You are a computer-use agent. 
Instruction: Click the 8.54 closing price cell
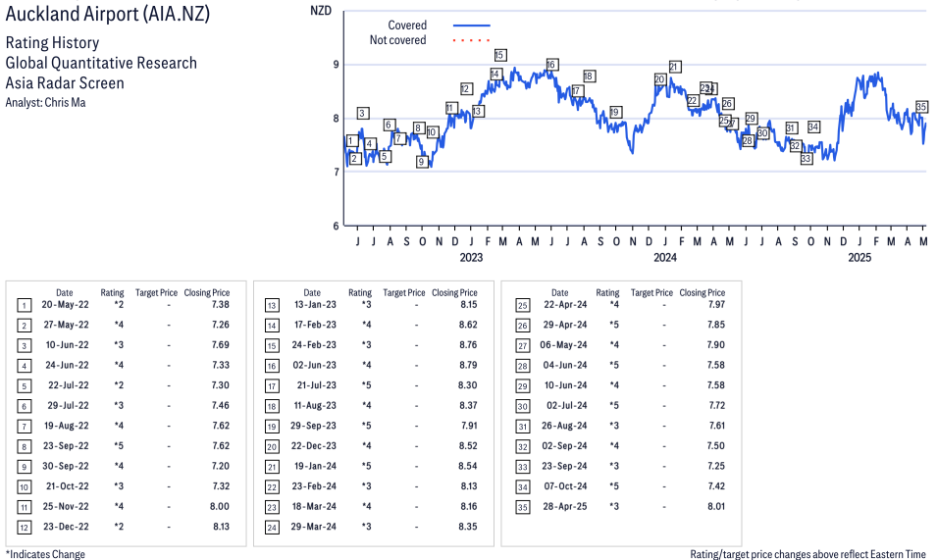468,466
